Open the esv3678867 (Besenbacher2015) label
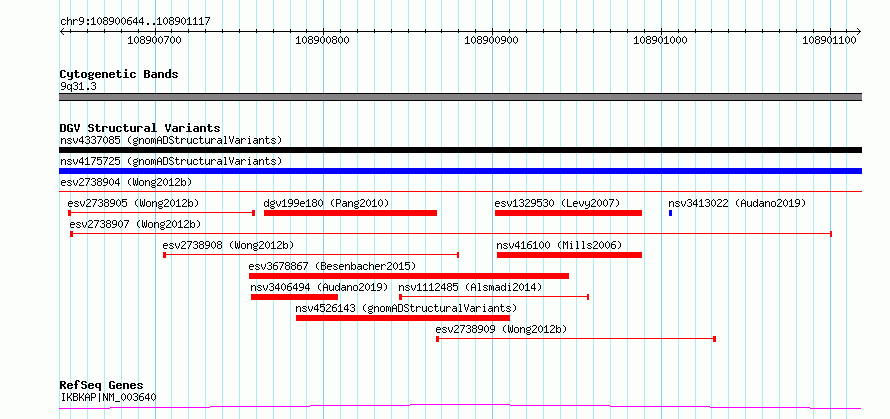 click(332, 266)
